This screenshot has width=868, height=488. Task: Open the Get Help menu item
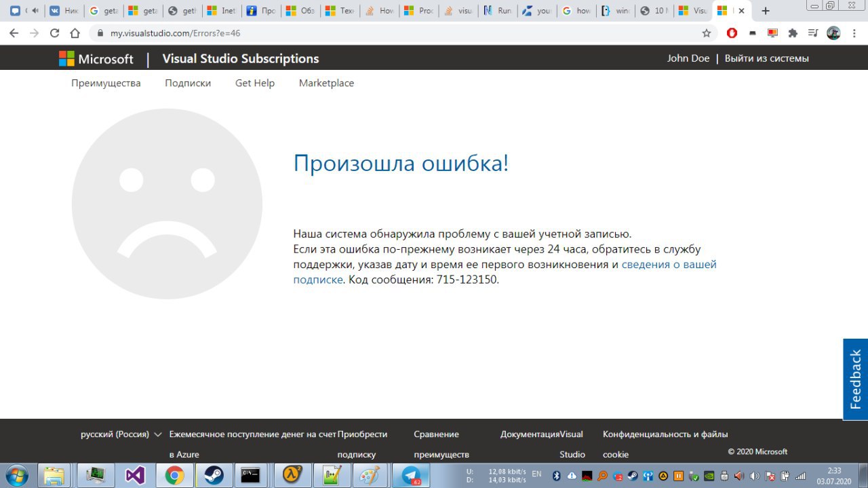pyautogui.click(x=255, y=83)
